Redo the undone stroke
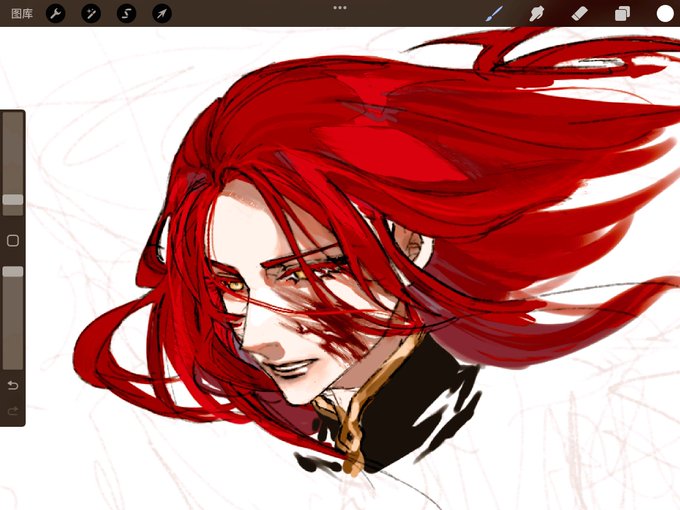680x510 pixels. coord(13,411)
